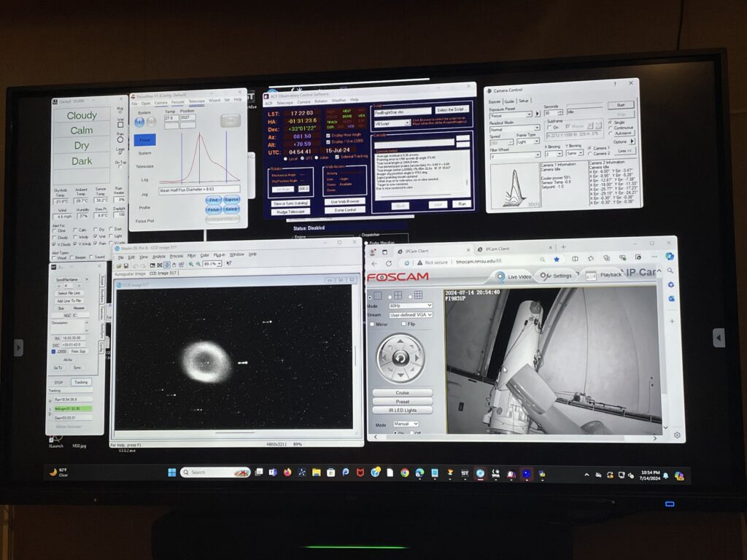Select the four-pane grid view in Foscam
The width and height of the screenshot is (747, 560).
(398, 295)
